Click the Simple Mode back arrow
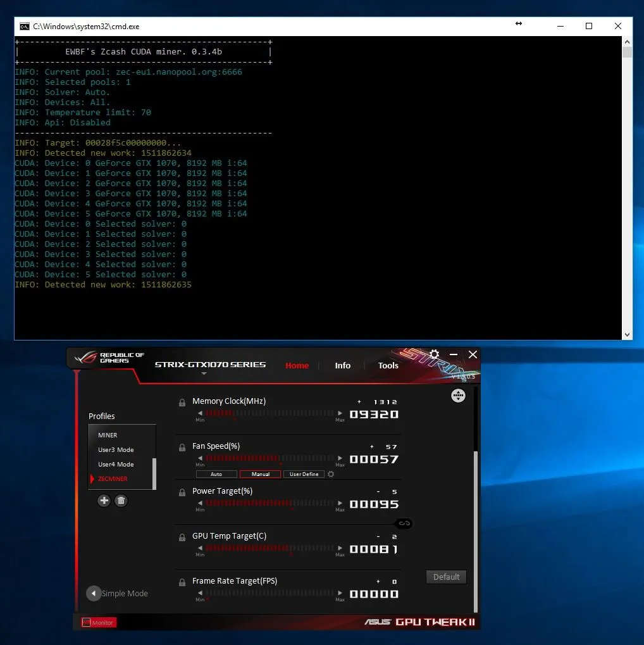This screenshot has width=644, height=645. (94, 593)
